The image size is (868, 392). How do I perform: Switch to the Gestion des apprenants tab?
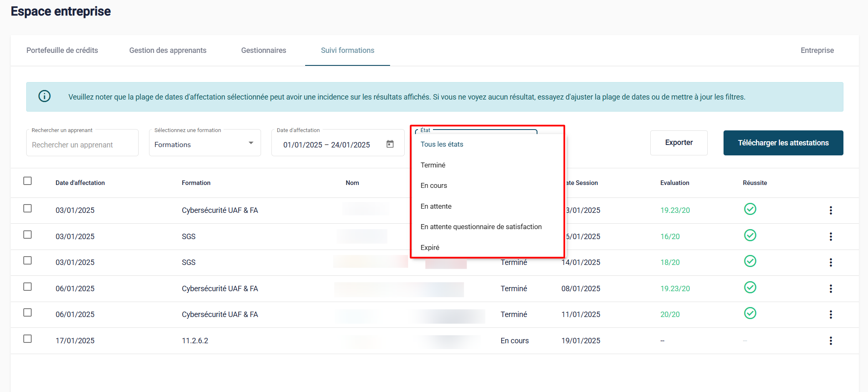[168, 50]
